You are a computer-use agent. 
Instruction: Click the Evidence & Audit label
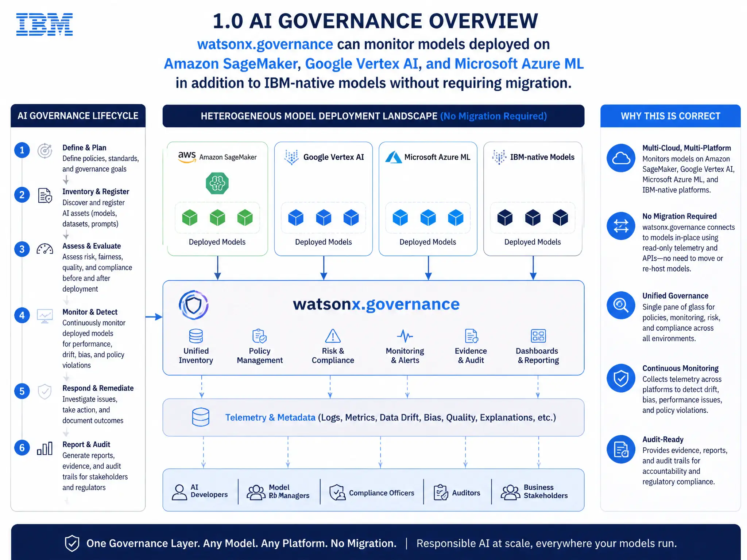[471, 355]
